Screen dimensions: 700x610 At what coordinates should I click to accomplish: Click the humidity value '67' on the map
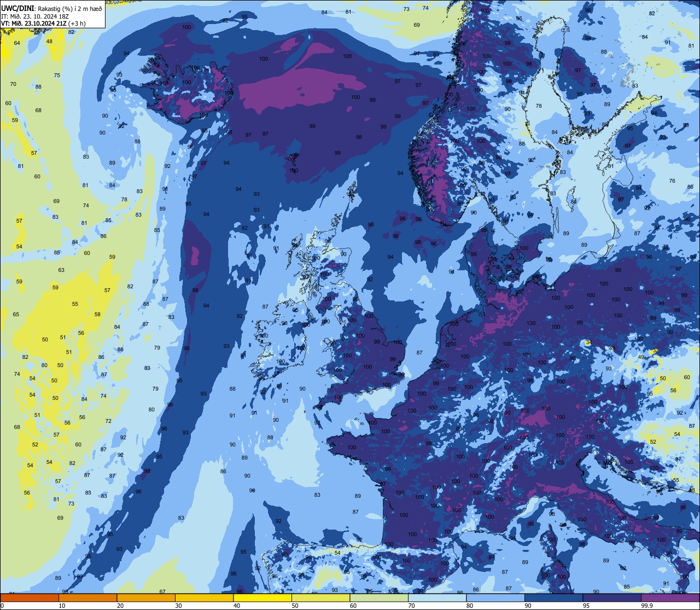tap(162, 592)
